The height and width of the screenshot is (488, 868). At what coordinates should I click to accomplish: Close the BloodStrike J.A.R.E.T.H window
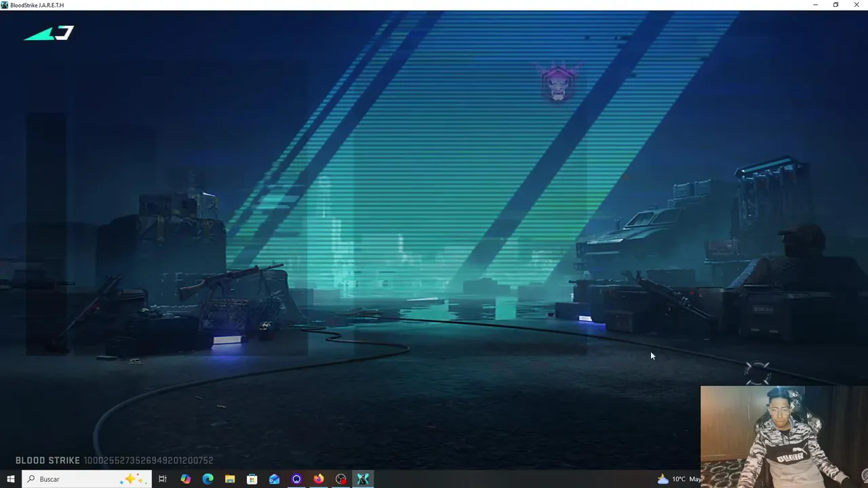(856, 5)
